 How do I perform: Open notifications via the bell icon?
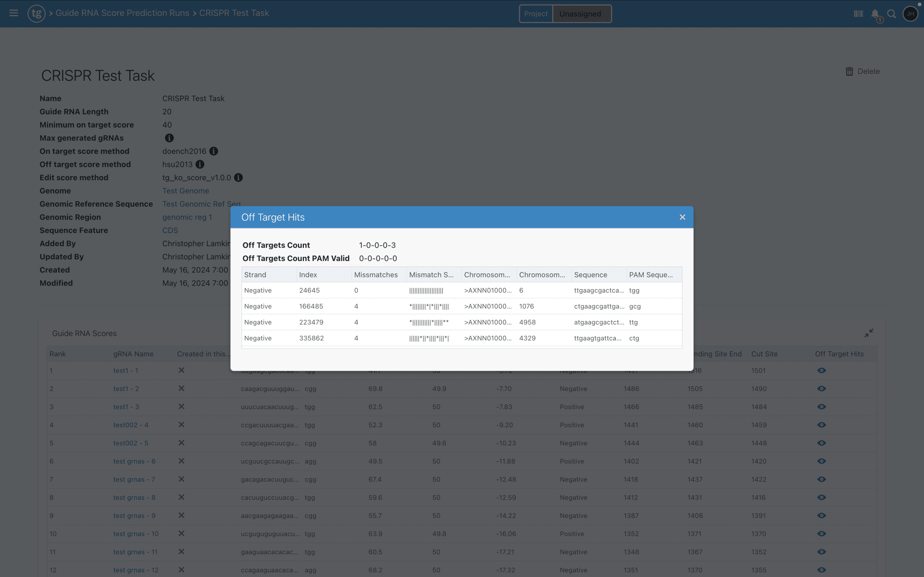(874, 13)
